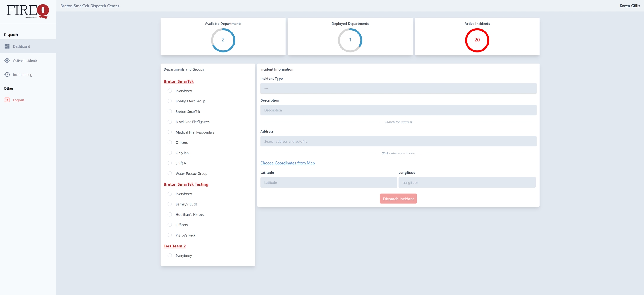The width and height of the screenshot is (644, 295).
Task: Select the Level One Firefighters radio button
Action: coord(170,122)
